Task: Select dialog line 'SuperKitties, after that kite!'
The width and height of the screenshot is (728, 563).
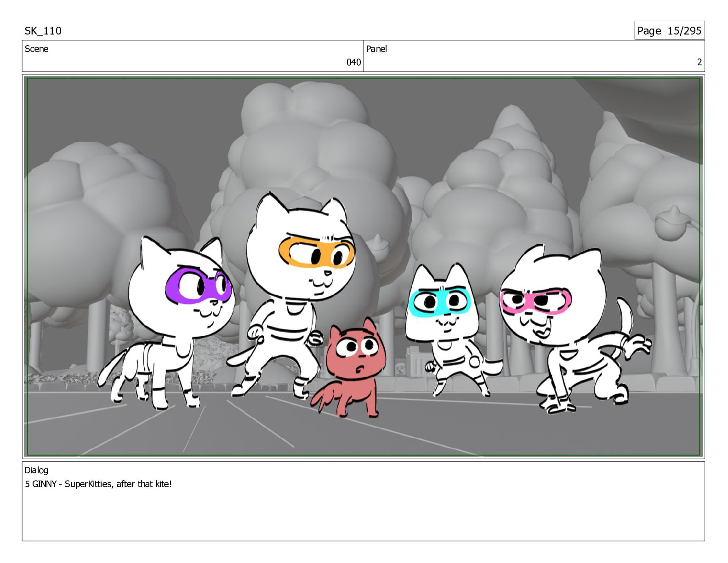Action: tap(118, 484)
